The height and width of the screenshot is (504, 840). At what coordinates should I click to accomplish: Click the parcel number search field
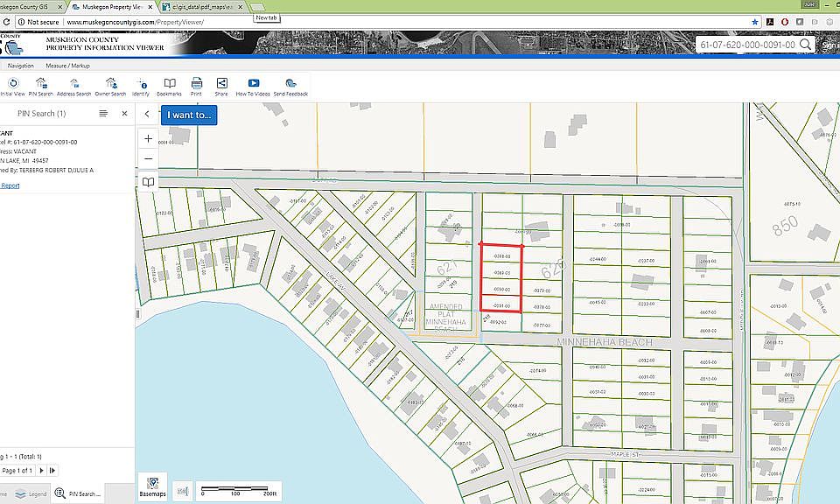click(746, 45)
